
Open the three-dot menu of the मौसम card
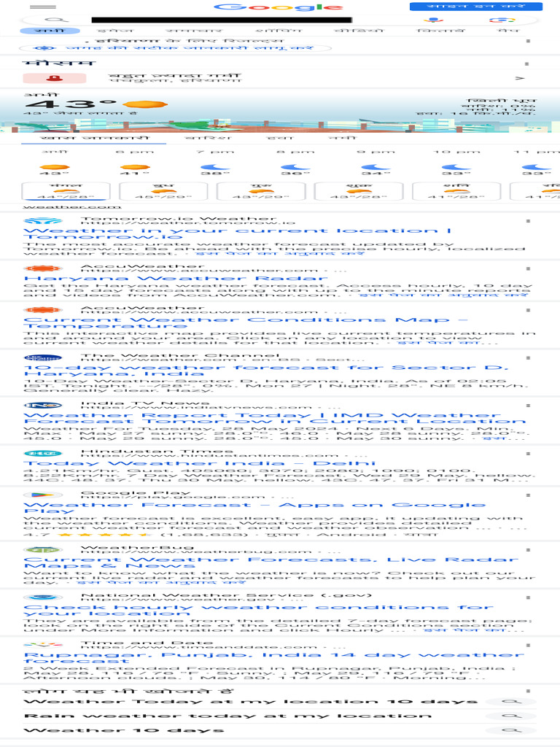[526, 63]
